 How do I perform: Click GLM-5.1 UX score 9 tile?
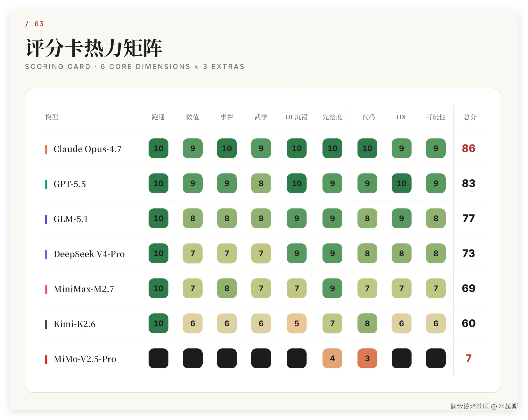pyautogui.click(x=402, y=218)
